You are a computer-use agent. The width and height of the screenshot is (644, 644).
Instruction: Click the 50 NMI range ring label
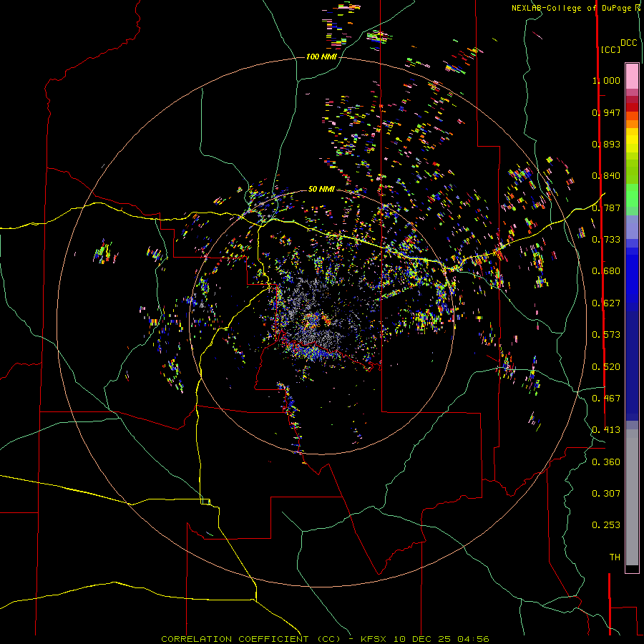coord(321,189)
